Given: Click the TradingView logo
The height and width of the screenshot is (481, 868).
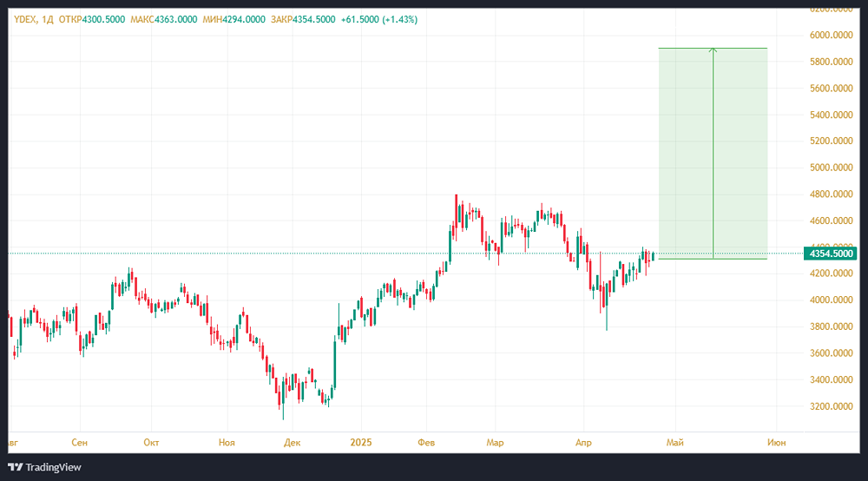Looking at the screenshot, I should [x=44, y=467].
